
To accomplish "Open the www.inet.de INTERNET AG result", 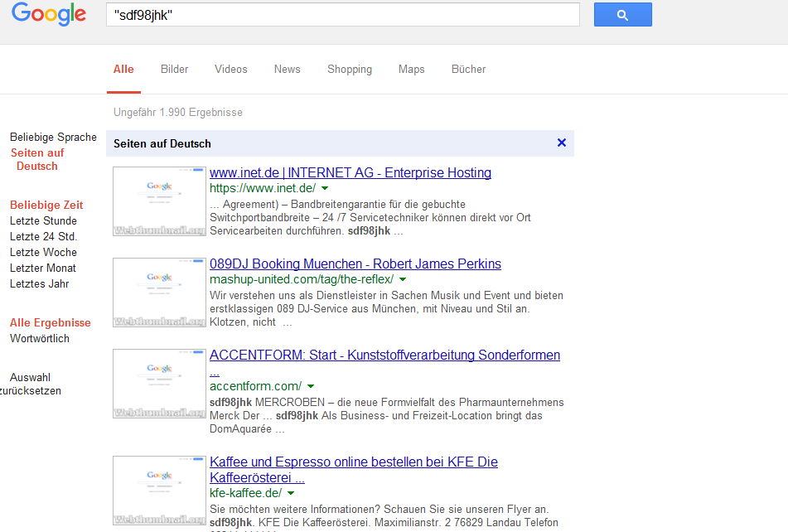I will pos(350,173).
